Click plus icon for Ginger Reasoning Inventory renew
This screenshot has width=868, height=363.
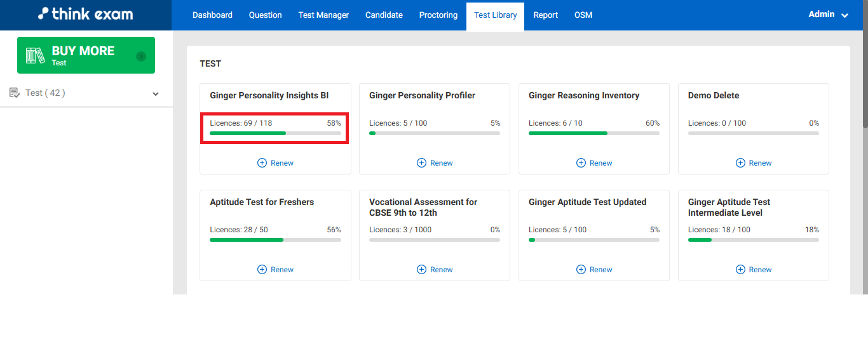[581, 163]
